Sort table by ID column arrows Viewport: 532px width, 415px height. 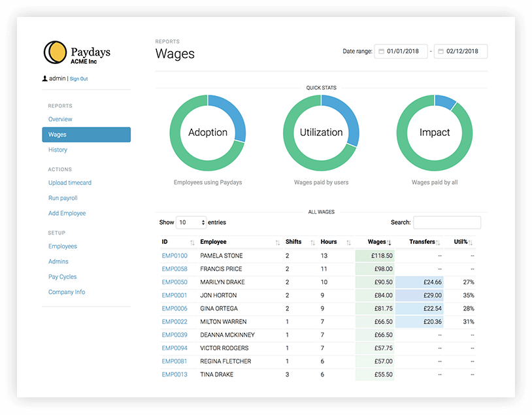tap(192, 242)
